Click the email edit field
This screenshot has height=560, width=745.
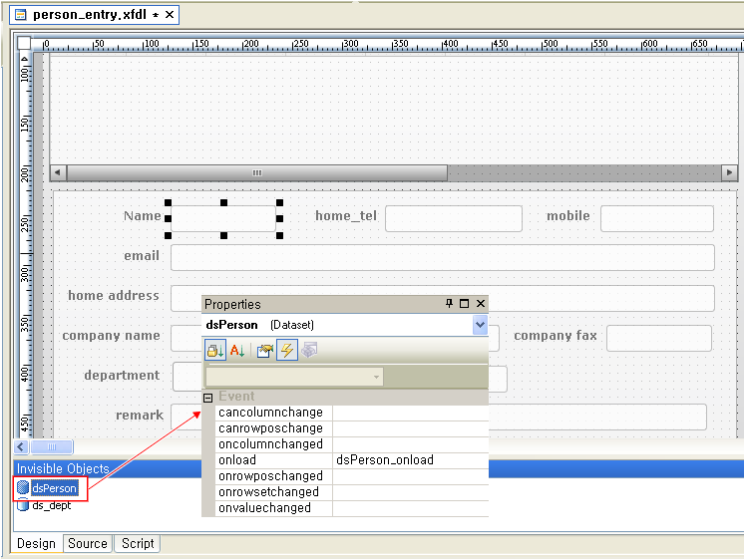[x=443, y=258]
